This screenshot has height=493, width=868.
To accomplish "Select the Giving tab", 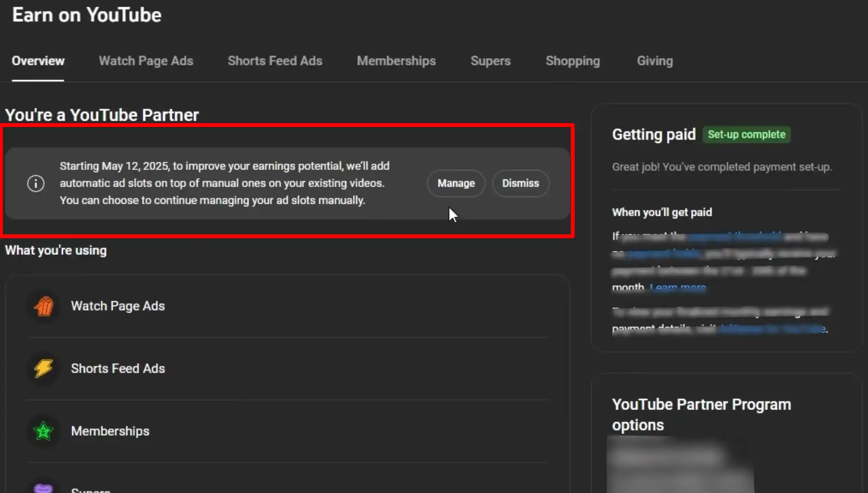I will (x=654, y=61).
